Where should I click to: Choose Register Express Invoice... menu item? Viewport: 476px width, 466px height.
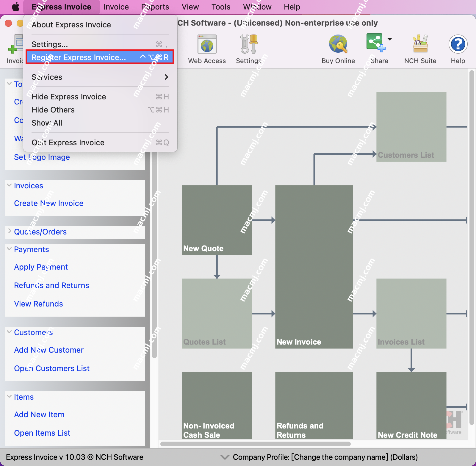100,57
